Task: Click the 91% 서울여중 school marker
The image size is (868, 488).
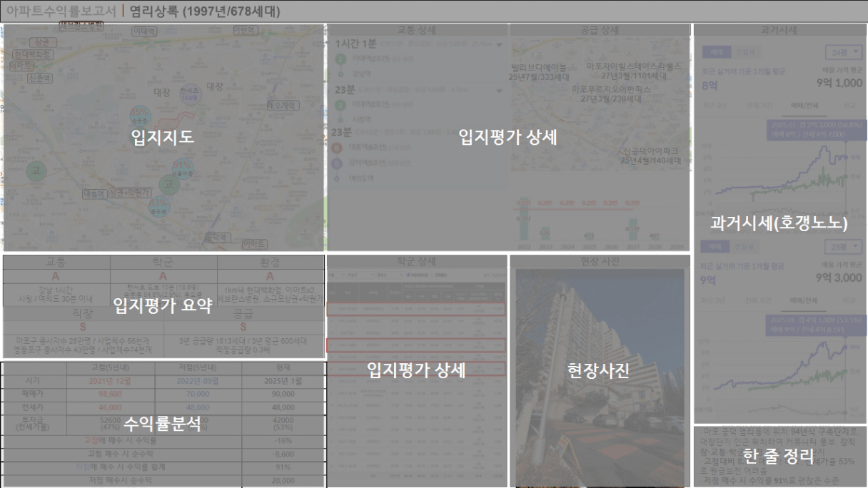Action: 183,168
